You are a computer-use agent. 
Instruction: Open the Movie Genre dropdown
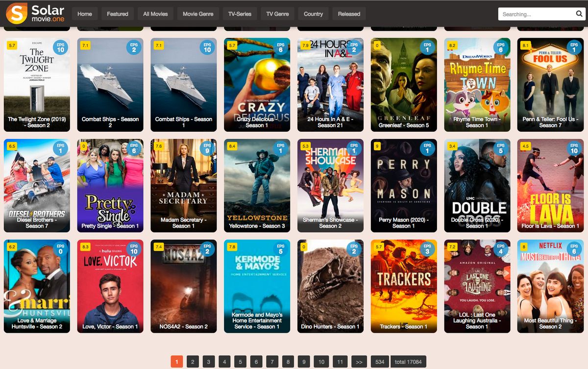(197, 14)
